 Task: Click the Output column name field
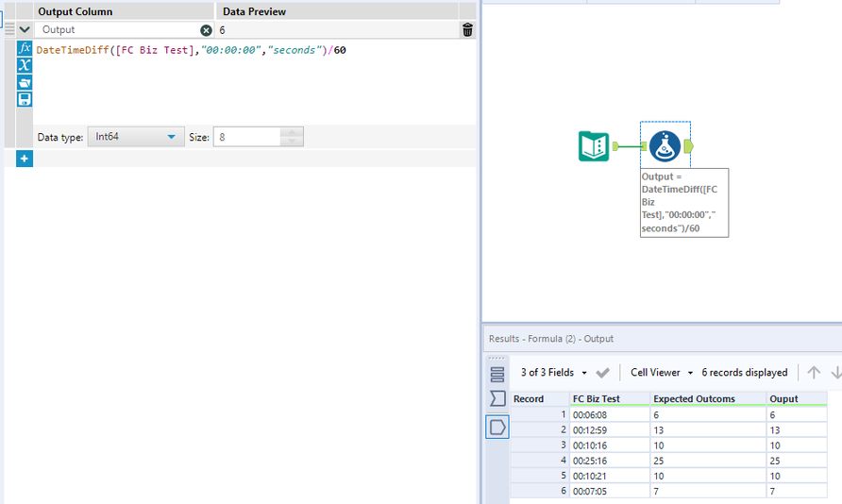118,30
